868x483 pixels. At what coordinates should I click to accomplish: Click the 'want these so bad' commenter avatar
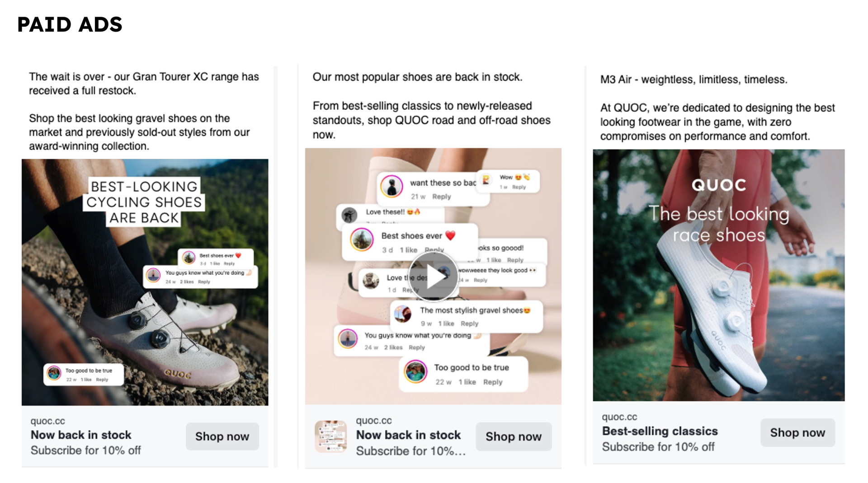(x=392, y=186)
